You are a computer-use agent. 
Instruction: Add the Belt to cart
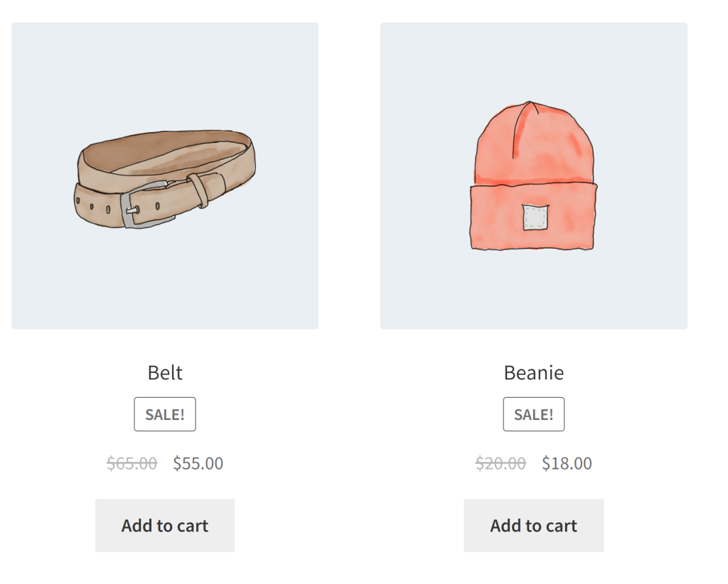pos(165,526)
